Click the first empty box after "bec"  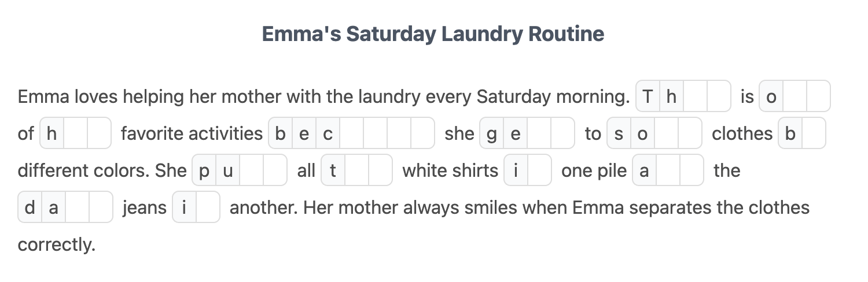[x=351, y=133]
